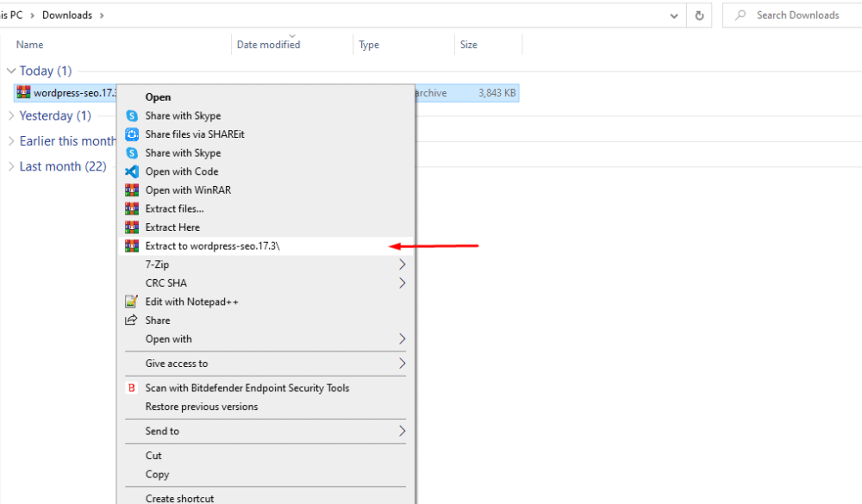Click the 3,843 KB size value

tap(497, 93)
